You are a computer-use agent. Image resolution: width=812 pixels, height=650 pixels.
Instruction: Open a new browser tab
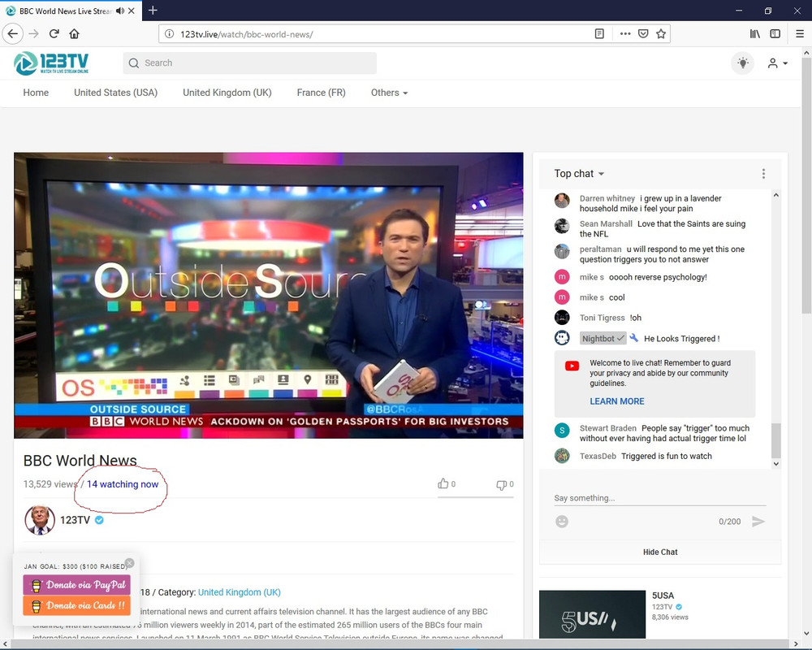click(153, 11)
